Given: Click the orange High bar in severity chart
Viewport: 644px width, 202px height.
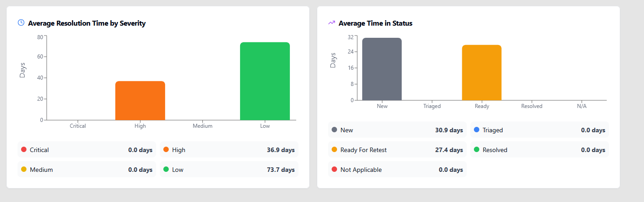Looking at the screenshot, I should click(x=140, y=101).
